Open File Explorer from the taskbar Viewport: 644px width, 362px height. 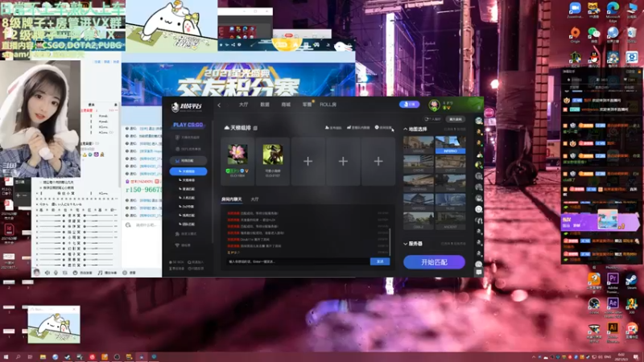click(43, 357)
